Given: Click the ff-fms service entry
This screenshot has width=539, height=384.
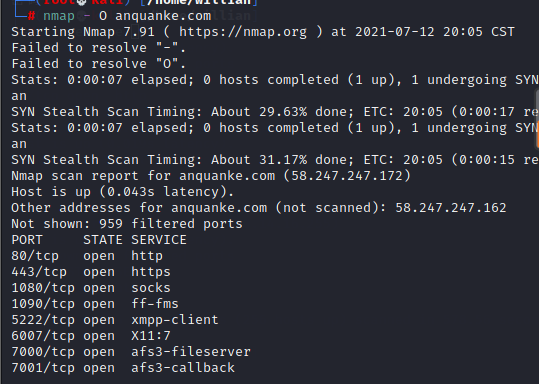Looking at the screenshot, I should [x=155, y=304].
